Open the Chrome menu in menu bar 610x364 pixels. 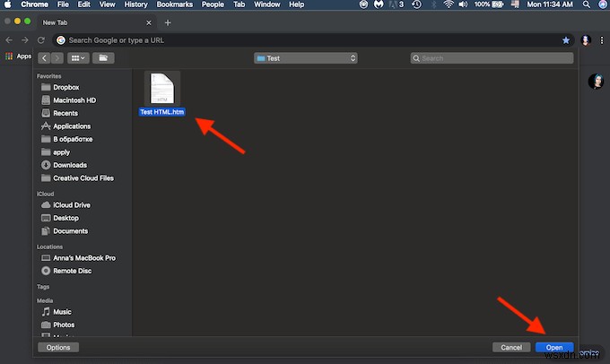pyautogui.click(x=34, y=4)
